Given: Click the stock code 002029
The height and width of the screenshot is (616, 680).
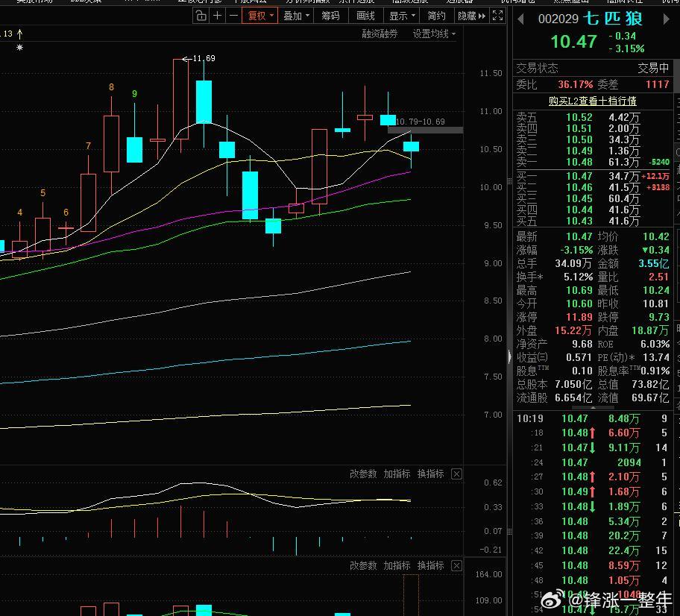Looking at the screenshot, I should [558, 19].
